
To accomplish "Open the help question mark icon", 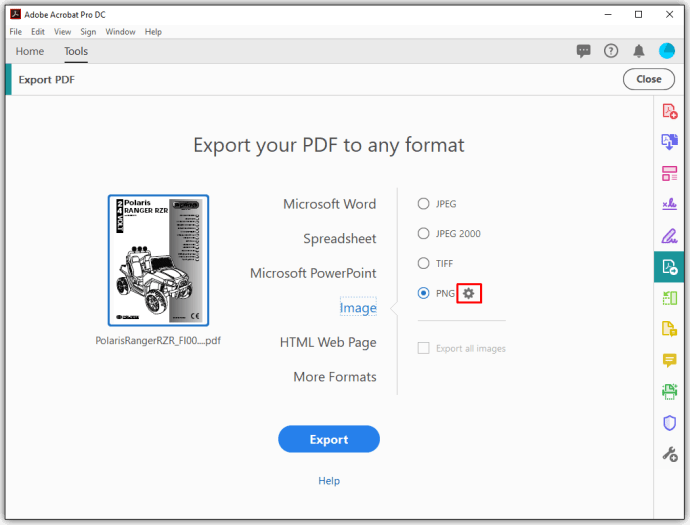I will 611,51.
